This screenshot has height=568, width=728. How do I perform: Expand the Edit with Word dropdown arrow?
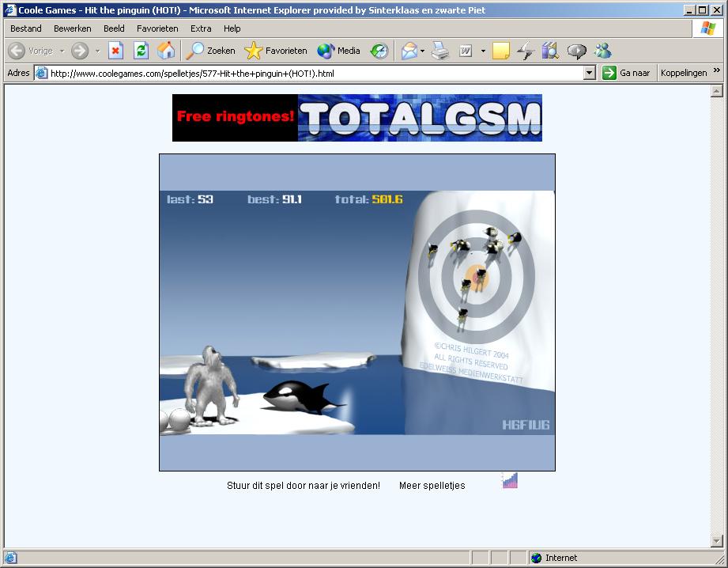click(x=483, y=51)
